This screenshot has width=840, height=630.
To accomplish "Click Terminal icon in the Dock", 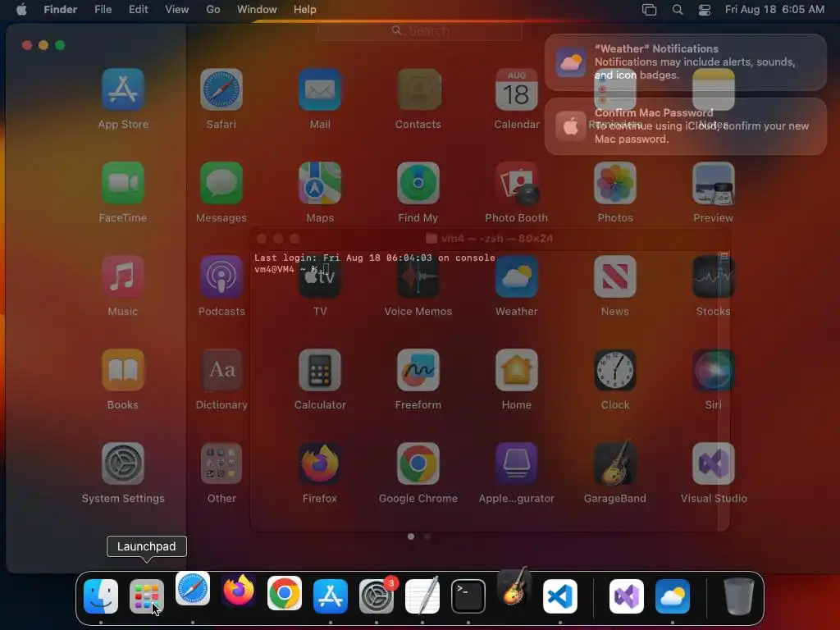I will [x=468, y=596].
